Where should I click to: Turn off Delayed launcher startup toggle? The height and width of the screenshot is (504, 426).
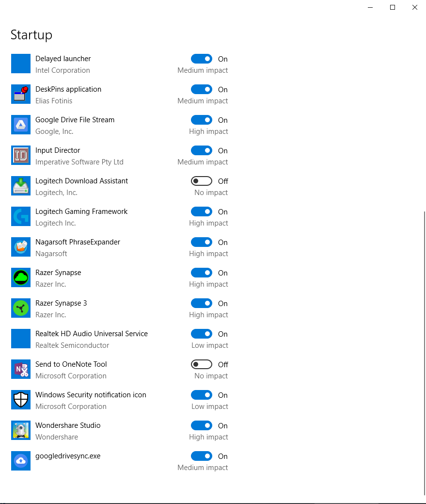tap(202, 59)
